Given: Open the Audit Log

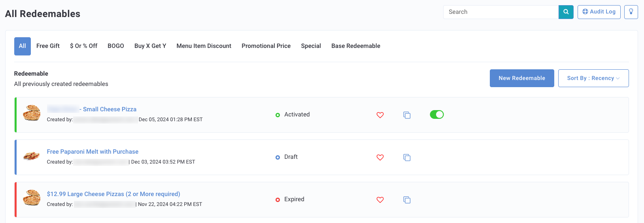Looking at the screenshot, I should 599,12.
